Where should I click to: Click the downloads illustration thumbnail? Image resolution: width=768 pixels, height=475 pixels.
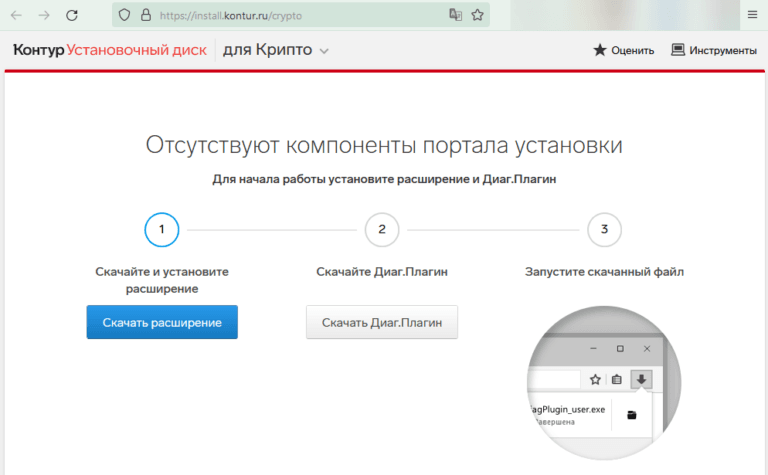[x=604, y=383]
